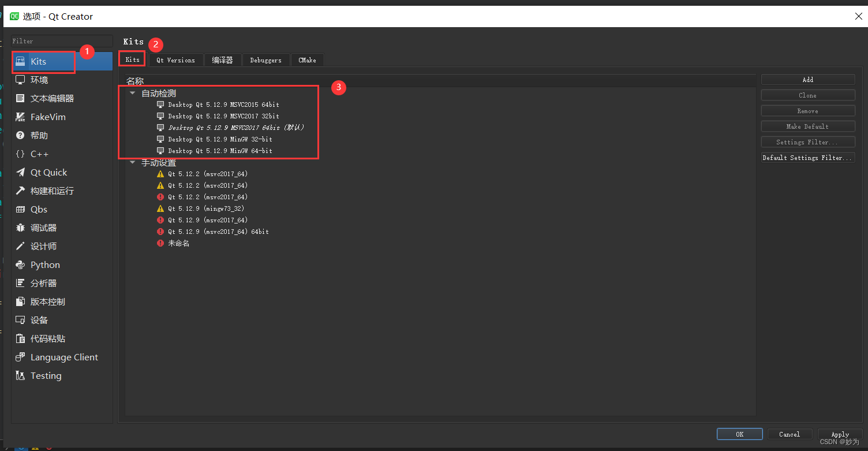Click the red error icon beside 未命名

coord(160,243)
